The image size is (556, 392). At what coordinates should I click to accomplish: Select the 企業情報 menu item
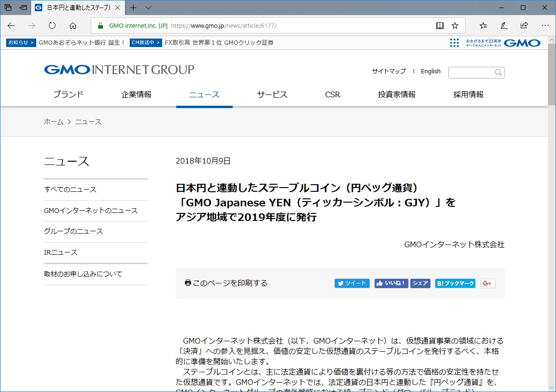point(136,94)
